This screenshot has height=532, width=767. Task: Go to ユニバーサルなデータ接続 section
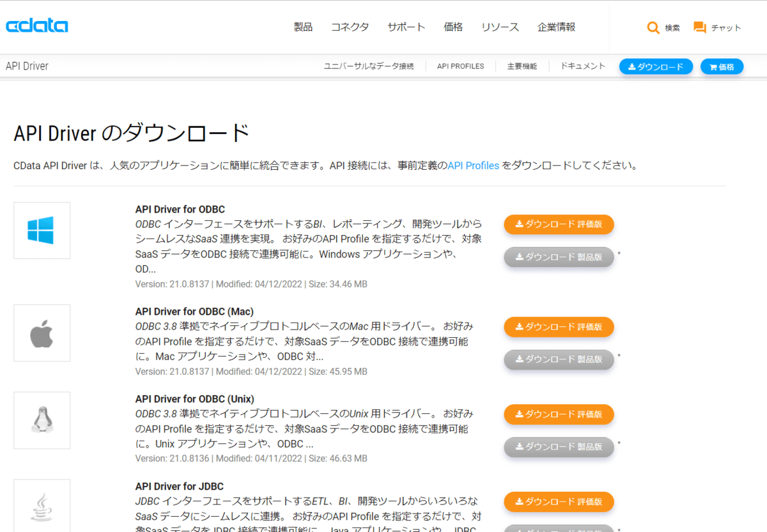click(369, 66)
